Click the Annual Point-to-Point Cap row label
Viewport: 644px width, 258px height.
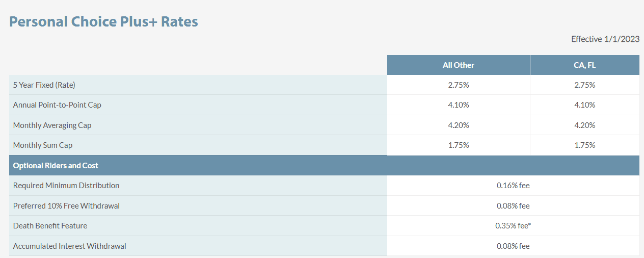point(57,105)
